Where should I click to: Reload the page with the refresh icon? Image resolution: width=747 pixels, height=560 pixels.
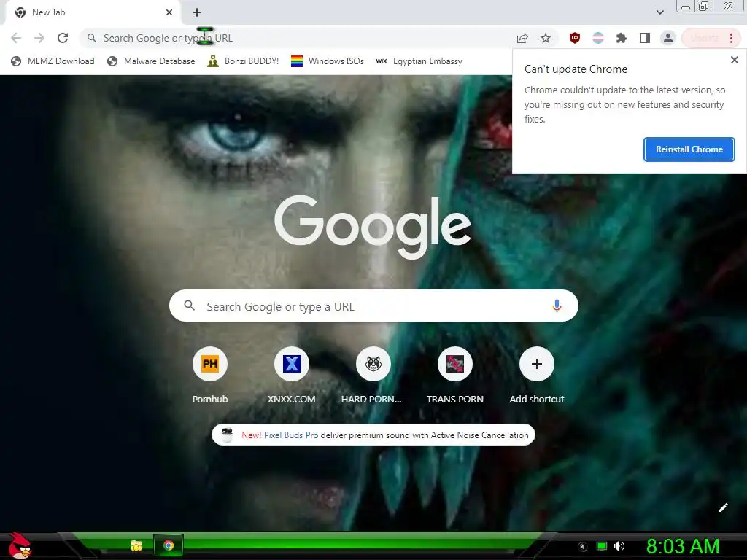click(63, 38)
